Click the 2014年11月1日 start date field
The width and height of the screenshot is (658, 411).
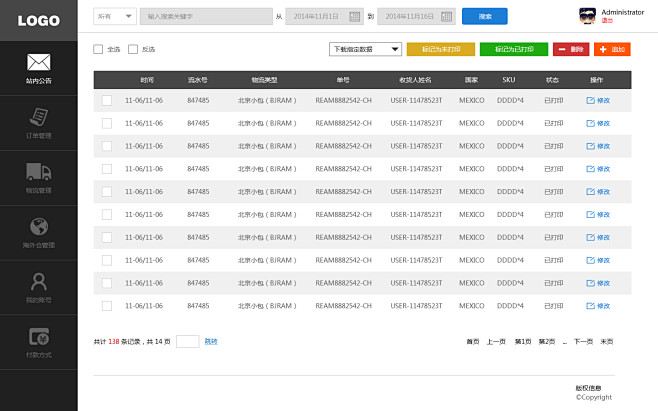324,16
